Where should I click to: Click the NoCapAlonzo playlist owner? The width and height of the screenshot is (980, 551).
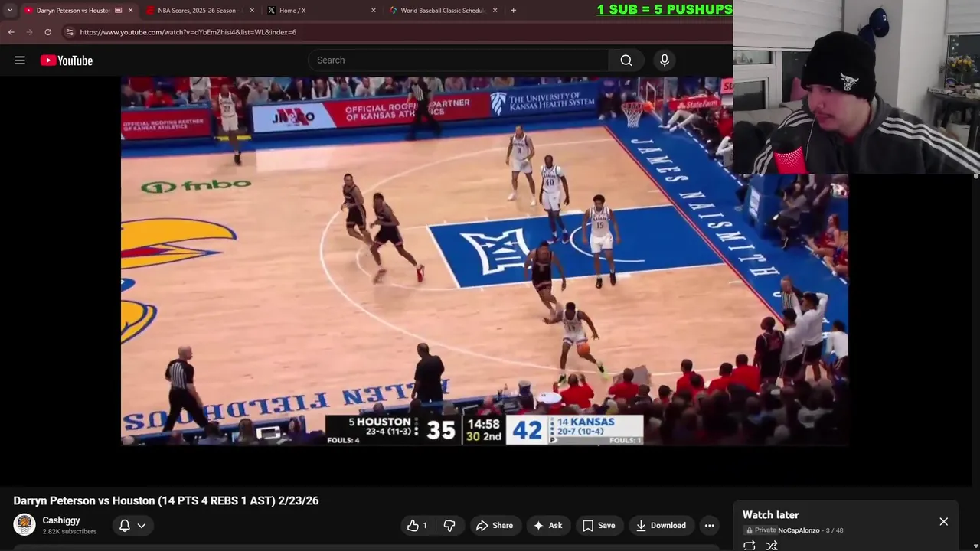click(x=799, y=530)
